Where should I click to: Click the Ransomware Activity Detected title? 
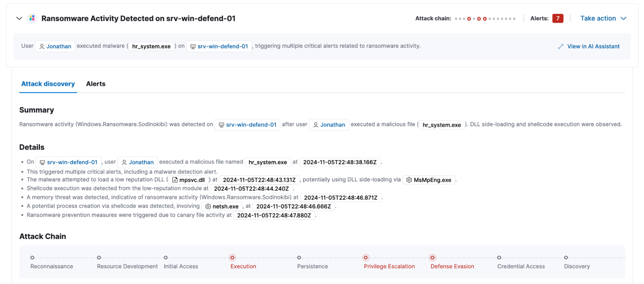[138, 18]
